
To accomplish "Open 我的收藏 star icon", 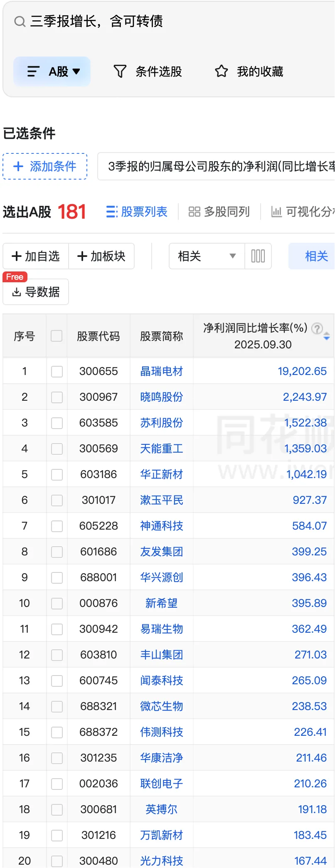I will [221, 72].
